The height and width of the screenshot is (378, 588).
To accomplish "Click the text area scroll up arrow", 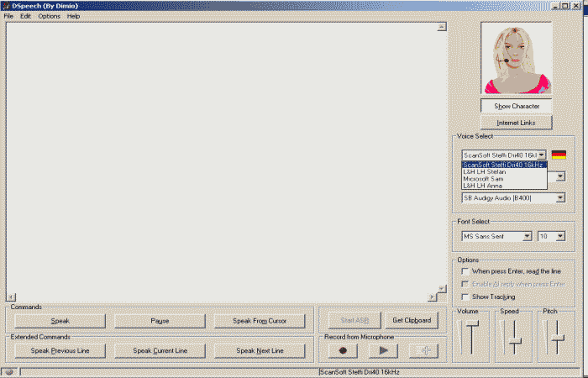I will click(x=441, y=27).
